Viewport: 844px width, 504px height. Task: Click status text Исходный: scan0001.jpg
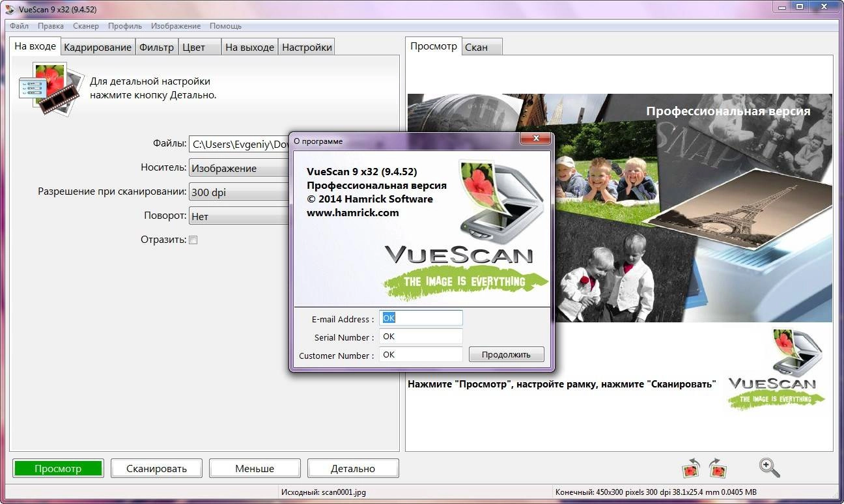323,492
